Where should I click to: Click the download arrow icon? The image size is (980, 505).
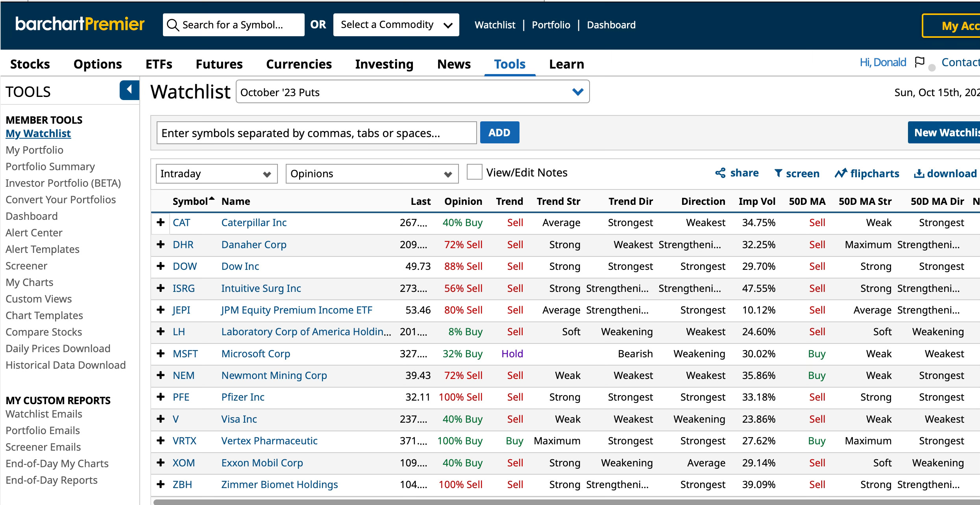(x=919, y=173)
